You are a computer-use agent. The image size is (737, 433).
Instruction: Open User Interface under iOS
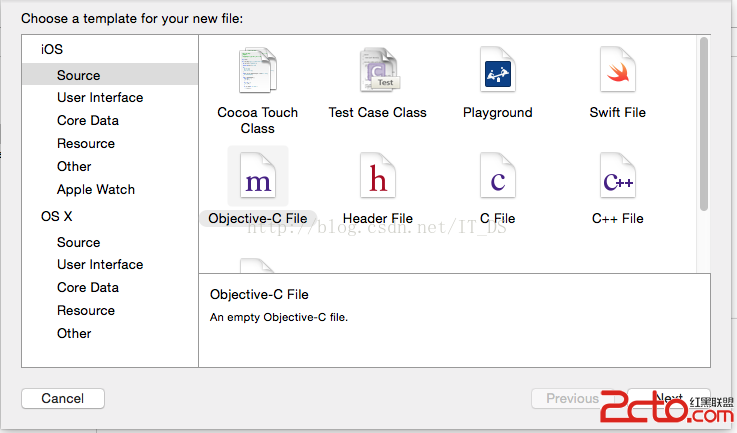click(x=100, y=97)
